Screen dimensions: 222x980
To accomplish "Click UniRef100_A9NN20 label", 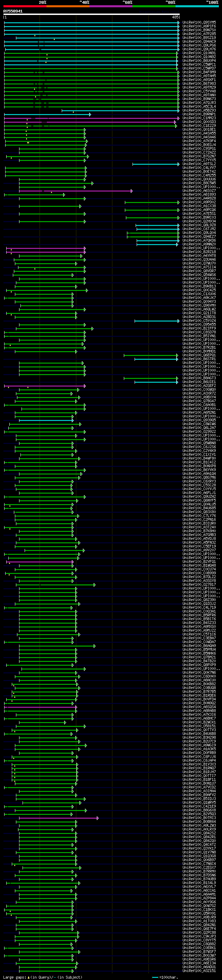I will coord(199,244).
